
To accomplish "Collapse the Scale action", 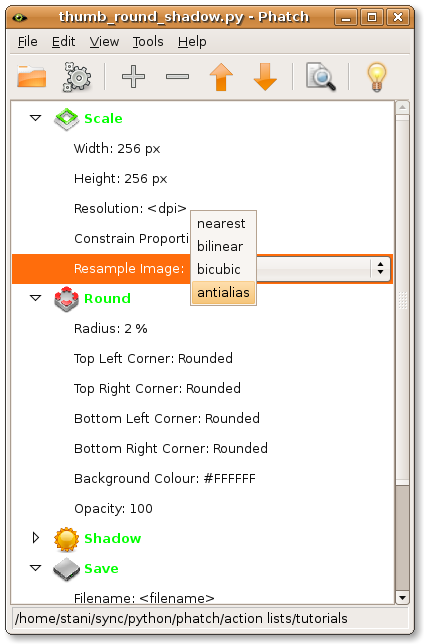I will tap(36, 118).
